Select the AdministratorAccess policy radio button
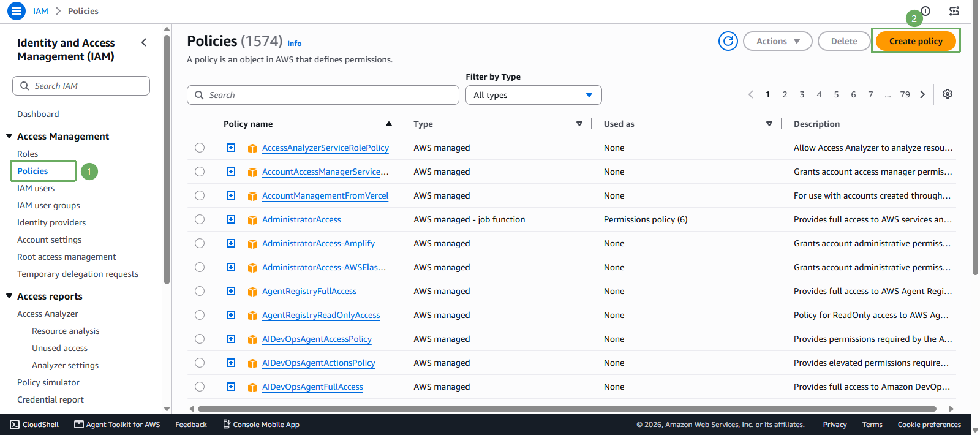The height and width of the screenshot is (435, 980). coord(200,219)
